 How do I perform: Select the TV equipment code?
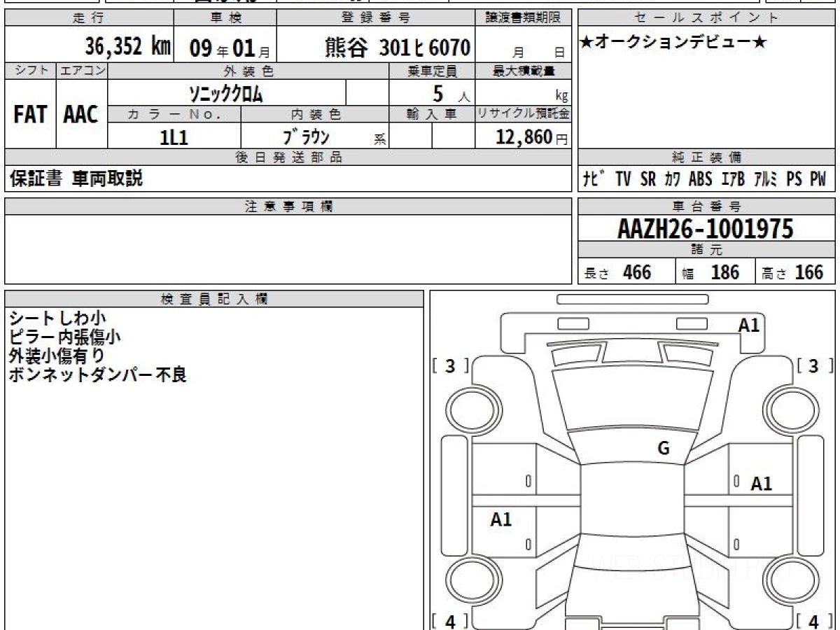tap(623, 179)
